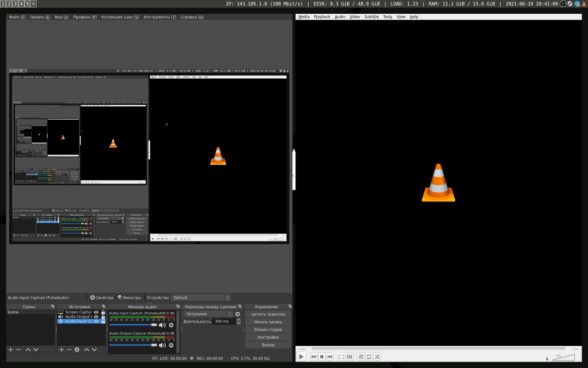The height and width of the screenshot is (368, 588).
Task: Show the VLC playlist
Action: coord(361,356)
